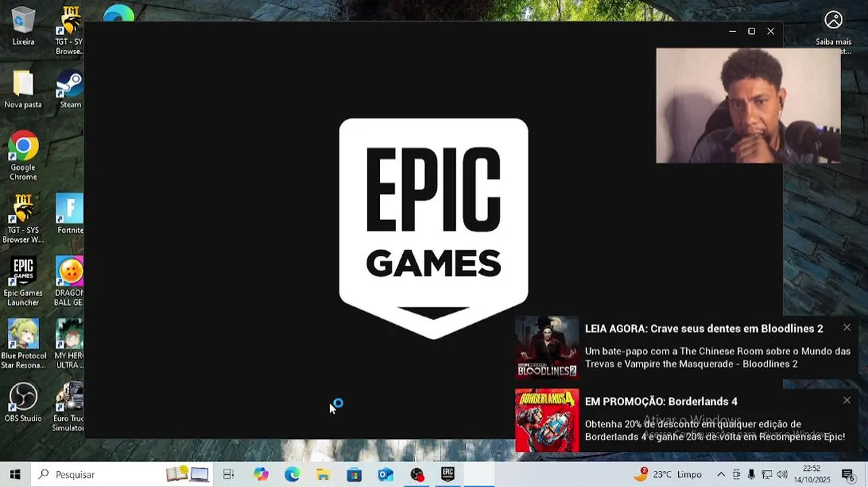Open Microsoft Edge from the taskbar
The image size is (868, 487).
pos(292,474)
